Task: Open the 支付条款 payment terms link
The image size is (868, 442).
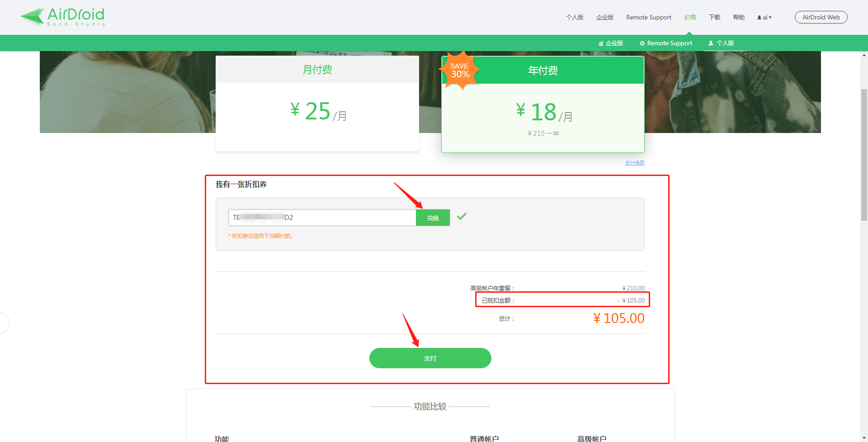Action: (635, 163)
